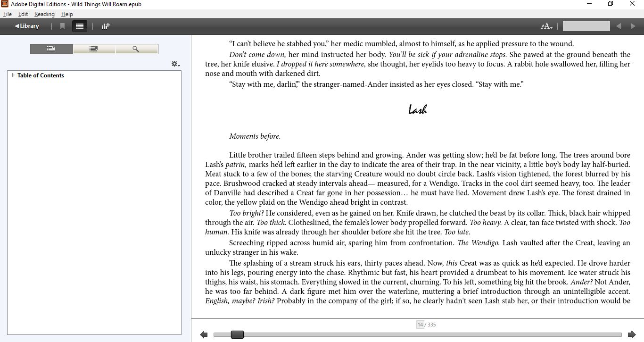Screen dimensions: 644x342
Task: Turn to the next page arrow
Action: point(632,334)
